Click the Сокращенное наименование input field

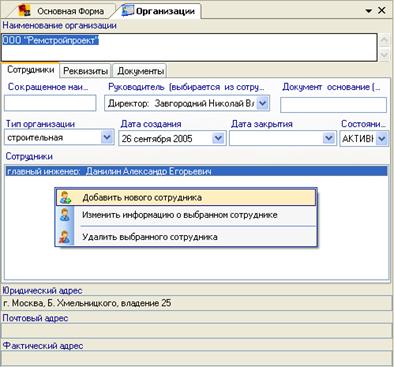click(x=50, y=103)
